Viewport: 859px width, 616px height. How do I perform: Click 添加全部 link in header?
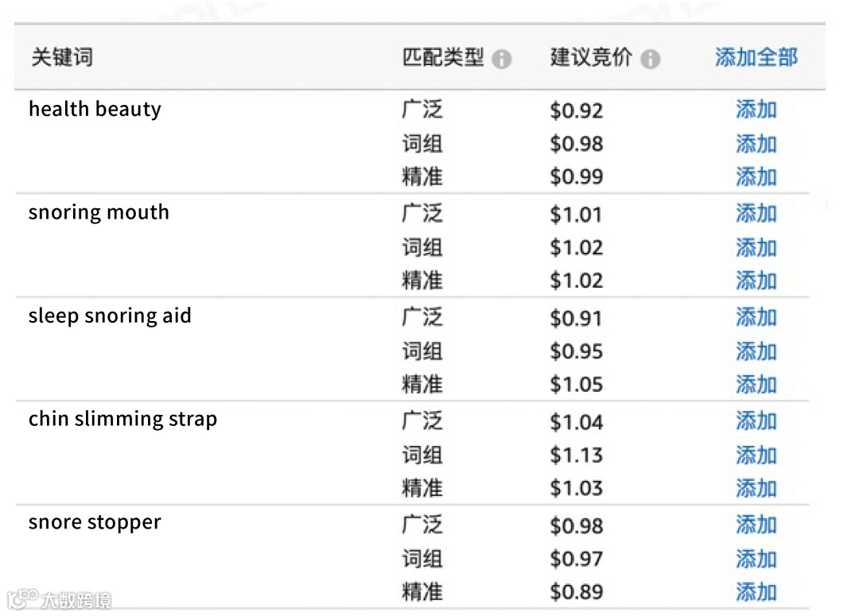[x=756, y=57]
